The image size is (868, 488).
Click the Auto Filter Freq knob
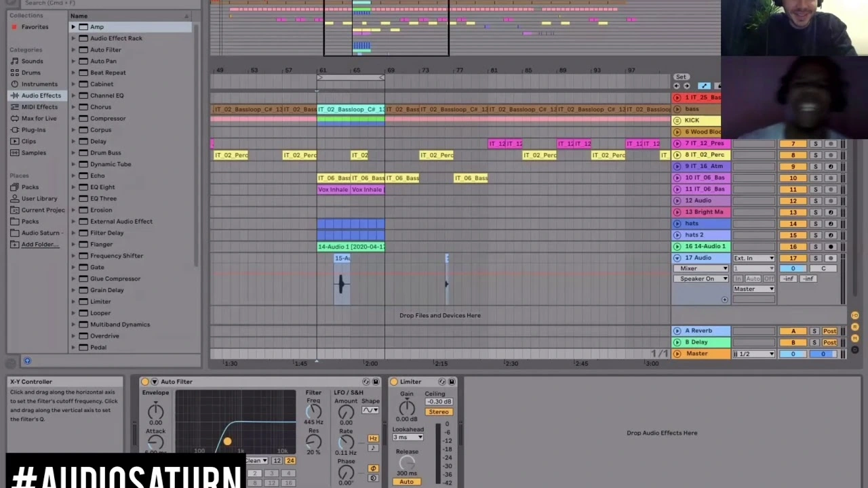(x=313, y=411)
